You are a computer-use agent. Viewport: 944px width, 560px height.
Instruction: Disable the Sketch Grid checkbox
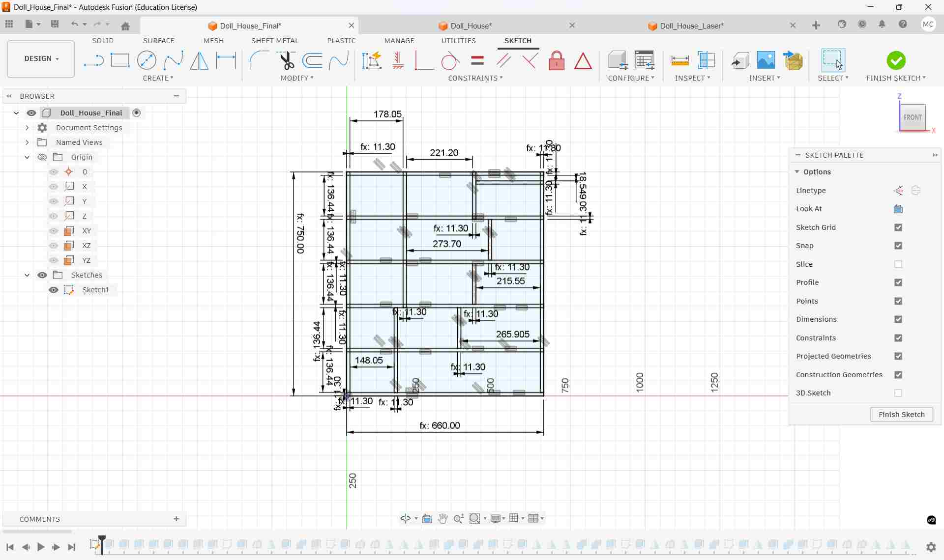coord(899,227)
